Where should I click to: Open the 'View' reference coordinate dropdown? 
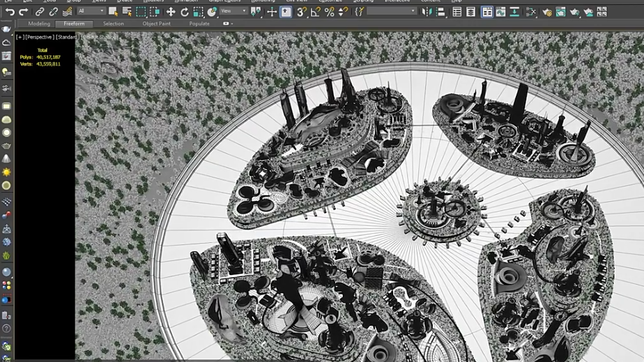(x=233, y=11)
